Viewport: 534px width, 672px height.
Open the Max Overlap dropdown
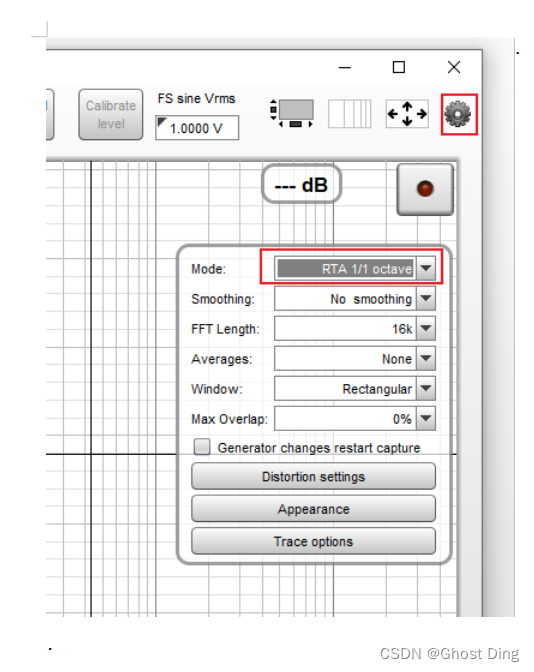[x=355, y=419]
